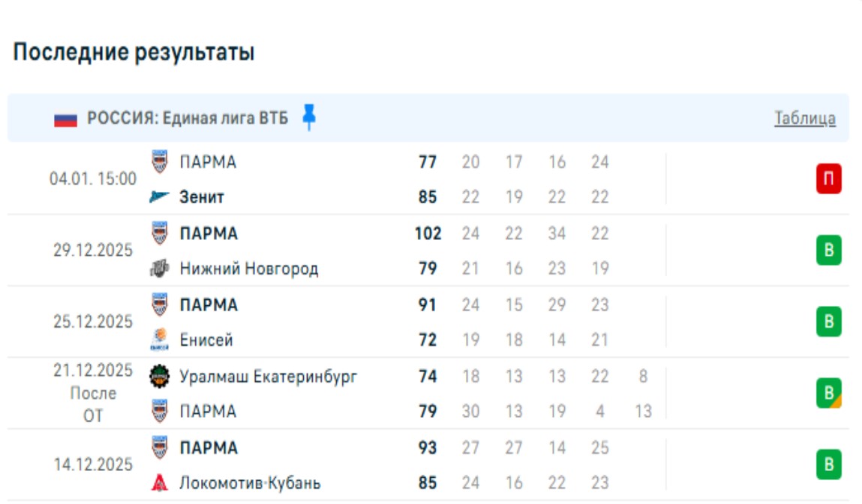862x504 pixels.
Task: Click the Lokomotiv-Kuban team logo
Action: pyautogui.click(x=159, y=483)
